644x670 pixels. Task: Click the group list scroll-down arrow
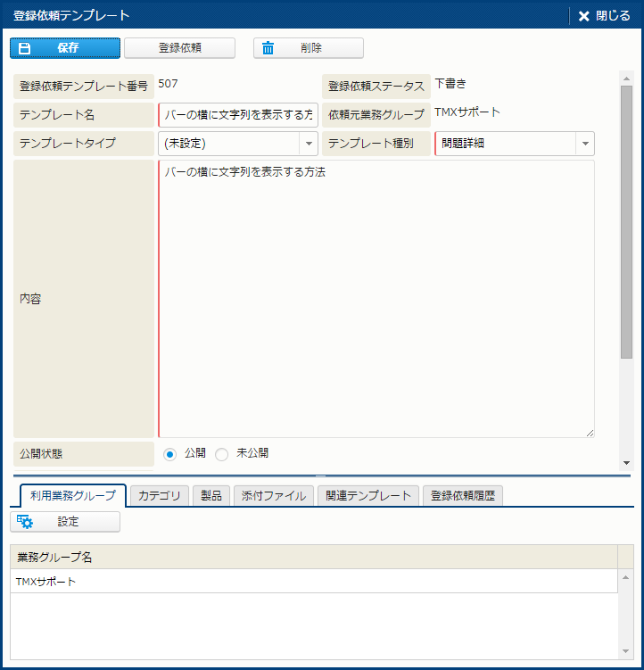point(626,652)
